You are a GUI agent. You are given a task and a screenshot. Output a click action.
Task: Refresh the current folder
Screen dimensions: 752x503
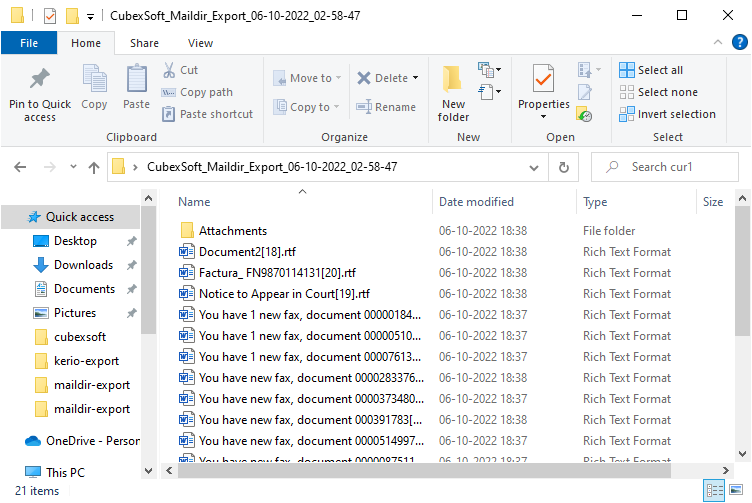point(564,167)
